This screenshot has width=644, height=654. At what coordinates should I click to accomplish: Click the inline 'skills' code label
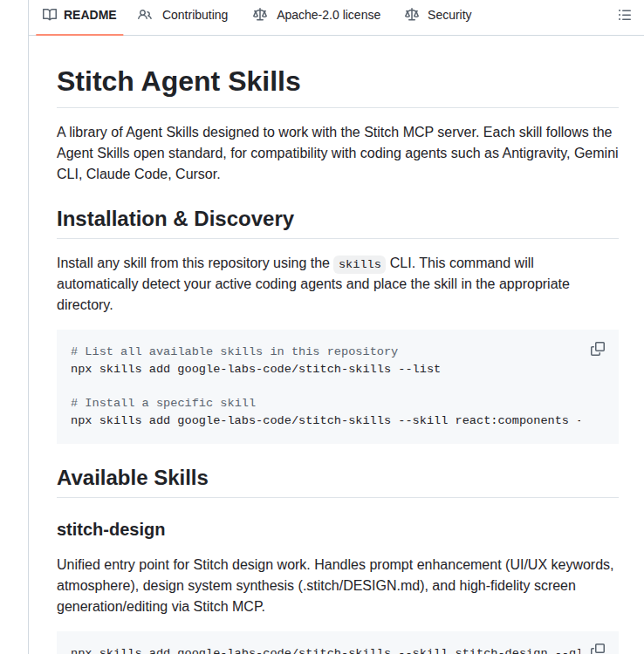pos(360,264)
